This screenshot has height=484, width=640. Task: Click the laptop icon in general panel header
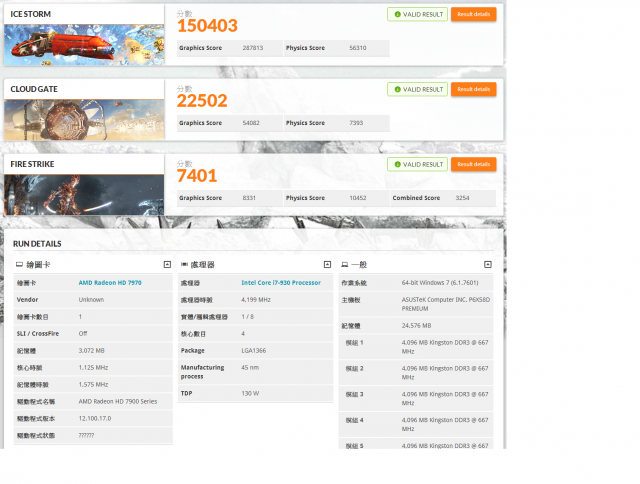(345, 264)
